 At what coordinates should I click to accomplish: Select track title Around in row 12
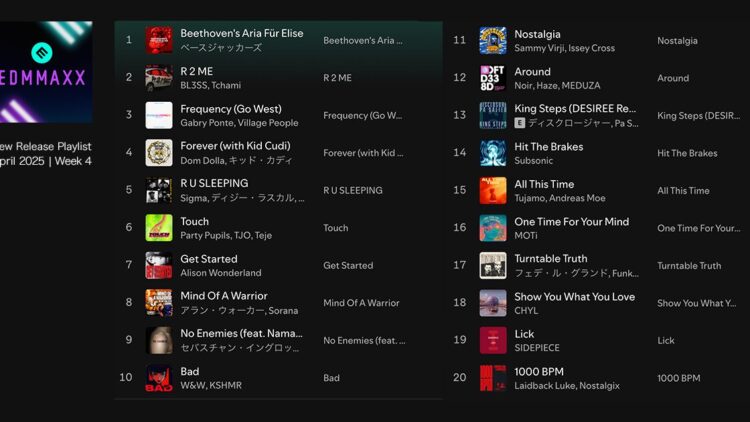pos(532,72)
